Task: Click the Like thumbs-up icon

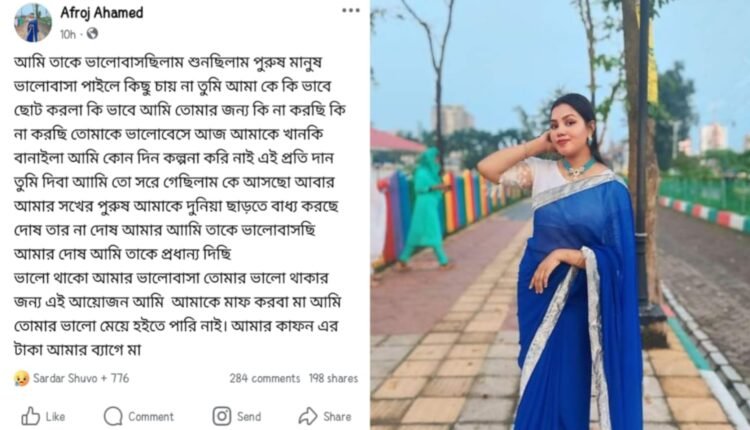Action: click(x=31, y=416)
